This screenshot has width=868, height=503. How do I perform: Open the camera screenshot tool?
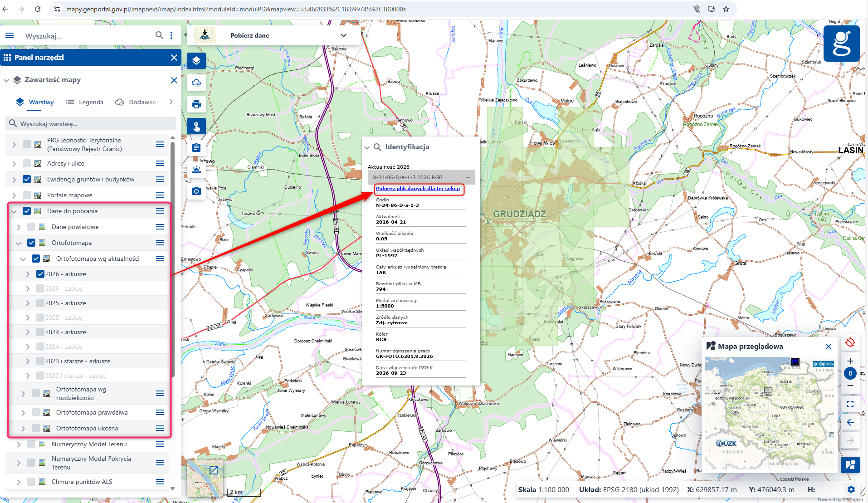(x=196, y=191)
